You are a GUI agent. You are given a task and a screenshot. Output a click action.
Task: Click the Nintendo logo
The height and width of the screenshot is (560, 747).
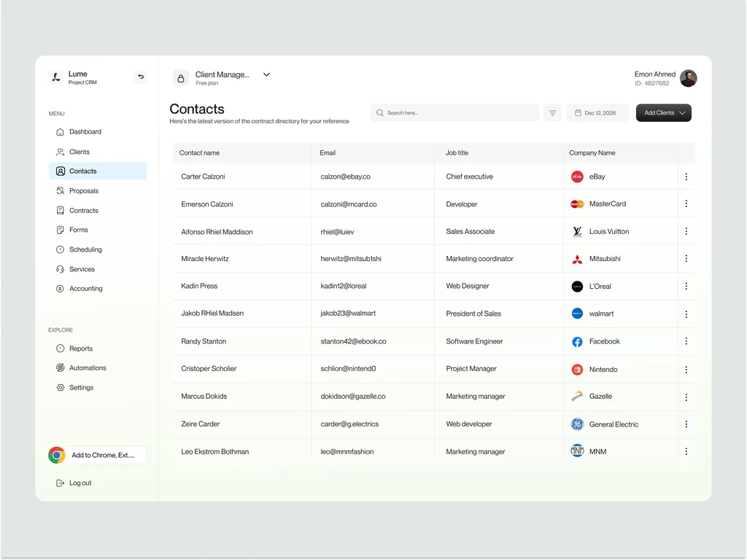pos(577,370)
